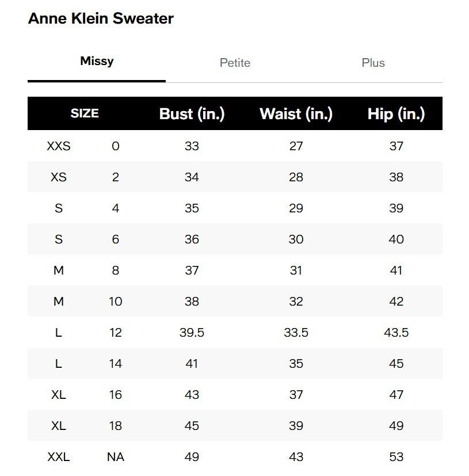Click the bust value 37 for size 8
The width and height of the screenshot is (469, 476).
tap(192, 271)
